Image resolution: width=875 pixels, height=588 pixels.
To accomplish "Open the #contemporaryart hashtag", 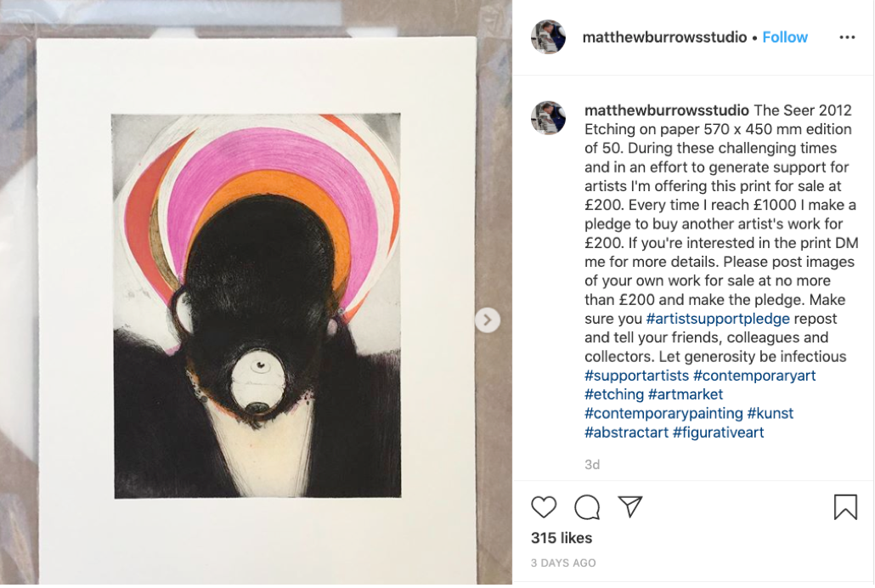I will (754, 376).
